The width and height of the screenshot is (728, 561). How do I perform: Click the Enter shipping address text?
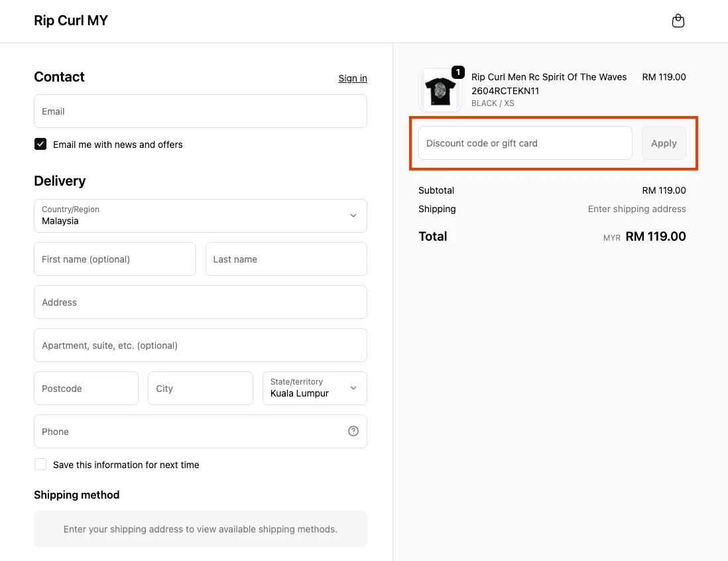pyautogui.click(x=637, y=209)
